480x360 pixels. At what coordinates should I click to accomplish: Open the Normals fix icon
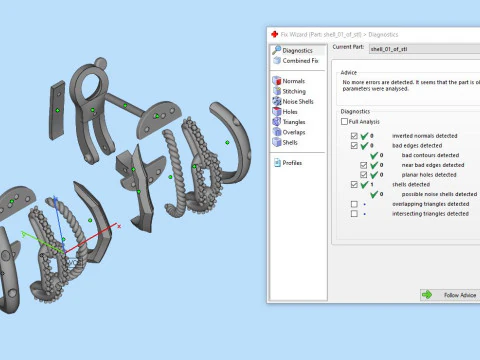(x=277, y=81)
